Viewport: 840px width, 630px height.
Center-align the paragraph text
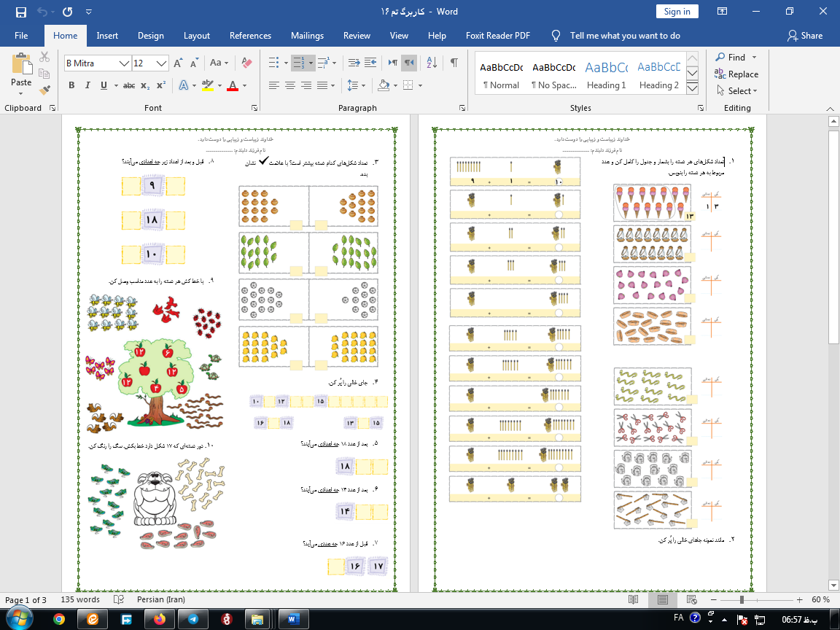[x=290, y=85]
